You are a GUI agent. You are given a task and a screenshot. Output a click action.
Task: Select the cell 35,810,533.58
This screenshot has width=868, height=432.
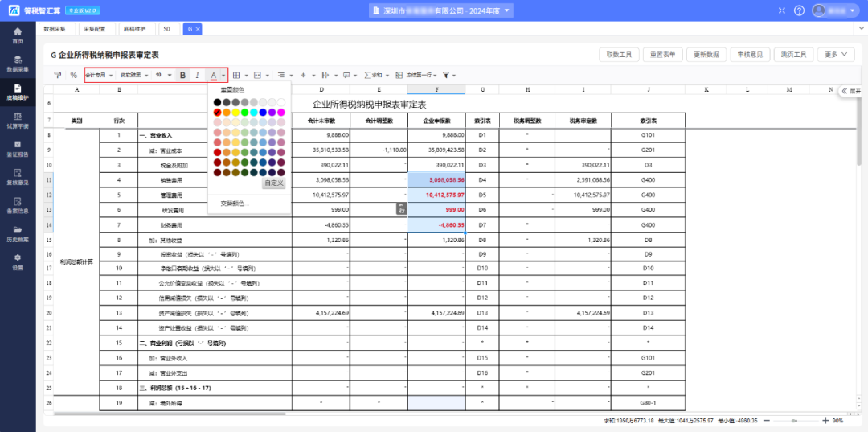[x=321, y=150]
